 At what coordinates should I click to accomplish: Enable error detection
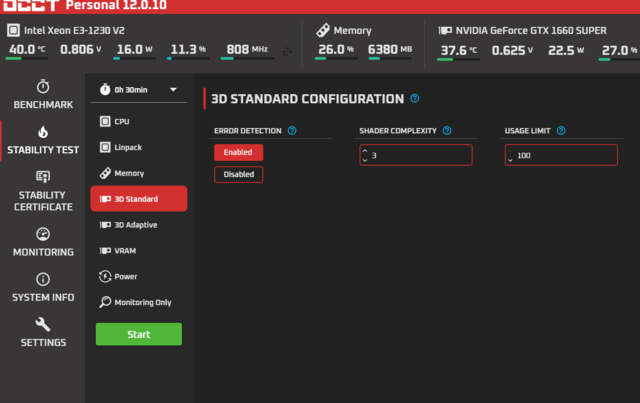pos(238,153)
